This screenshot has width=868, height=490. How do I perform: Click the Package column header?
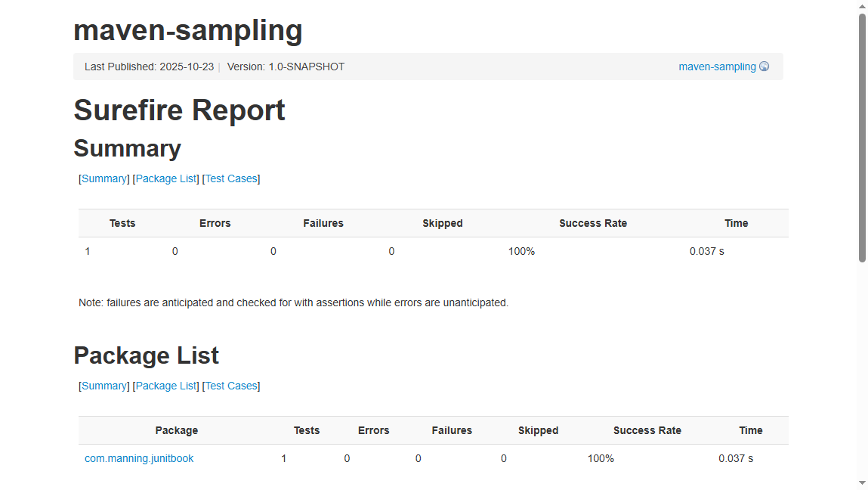tap(177, 431)
